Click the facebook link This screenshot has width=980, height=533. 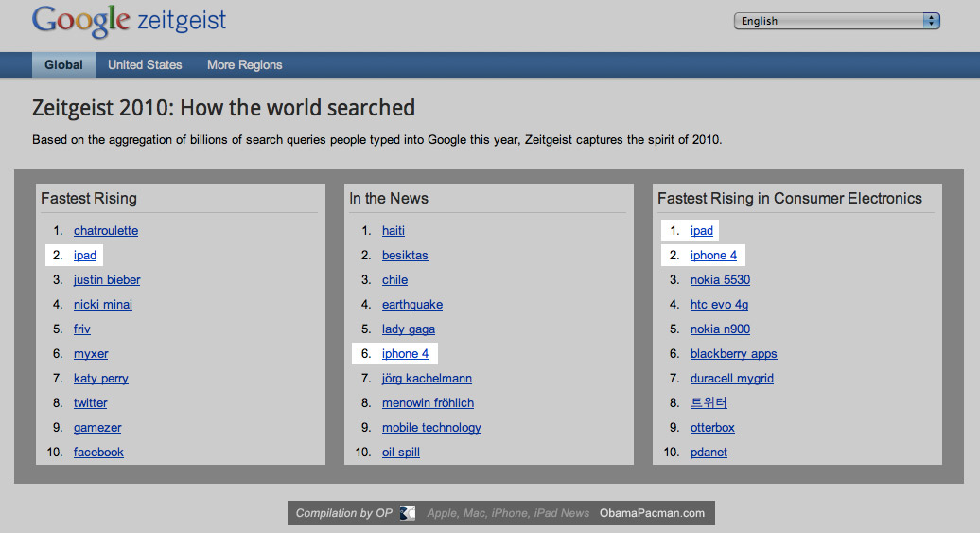tap(98, 453)
